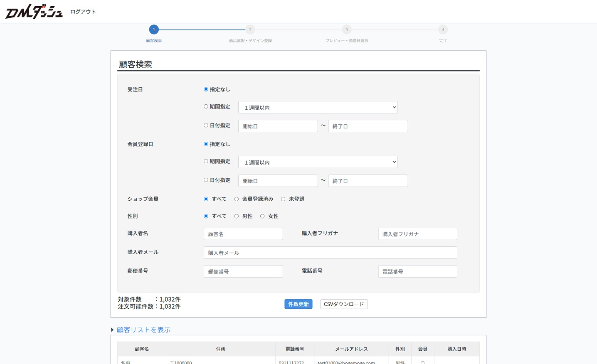
Task: Select 指定なし radio for 会員登録日
Action: tap(206, 144)
